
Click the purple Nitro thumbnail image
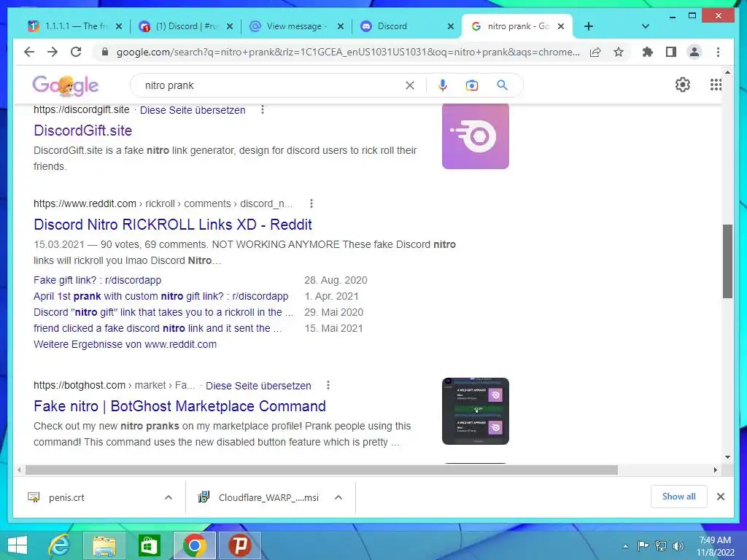click(x=476, y=136)
